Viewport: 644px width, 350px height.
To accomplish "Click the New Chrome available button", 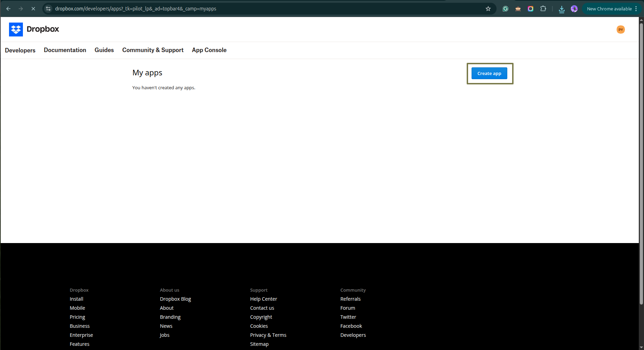I will pyautogui.click(x=612, y=9).
